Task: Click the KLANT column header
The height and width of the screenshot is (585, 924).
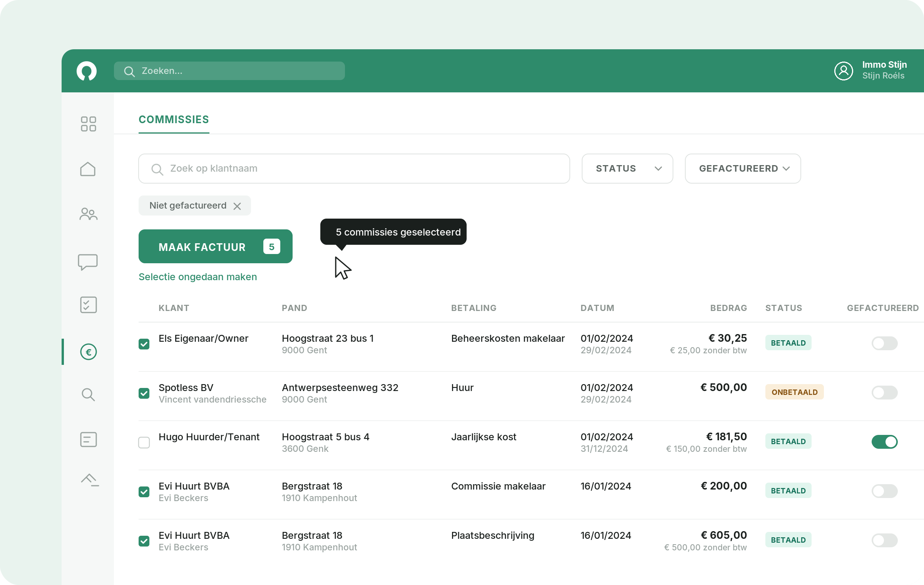Action: (x=174, y=308)
